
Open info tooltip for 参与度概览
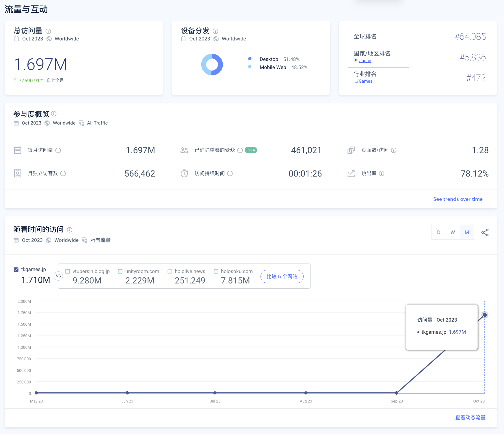54,114
